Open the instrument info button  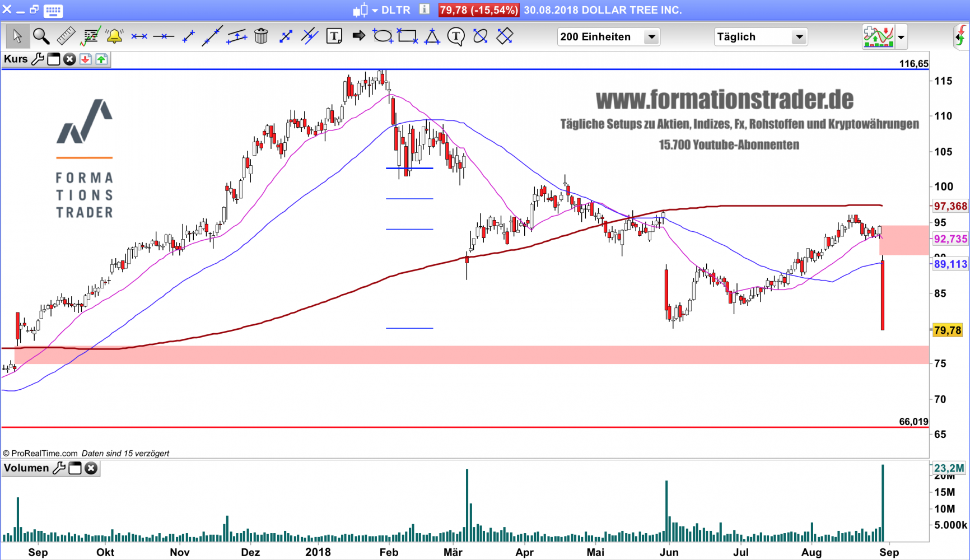point(425,10)
